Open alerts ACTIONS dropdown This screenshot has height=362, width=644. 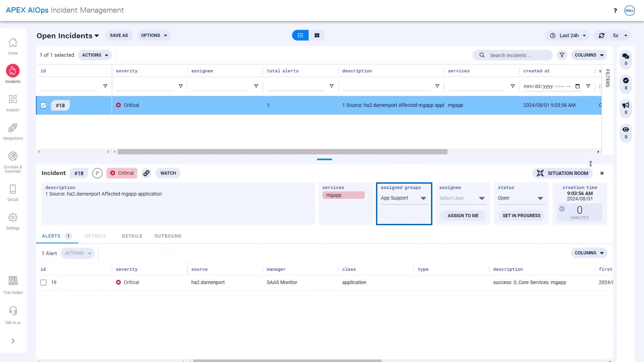tap(77, 253)
